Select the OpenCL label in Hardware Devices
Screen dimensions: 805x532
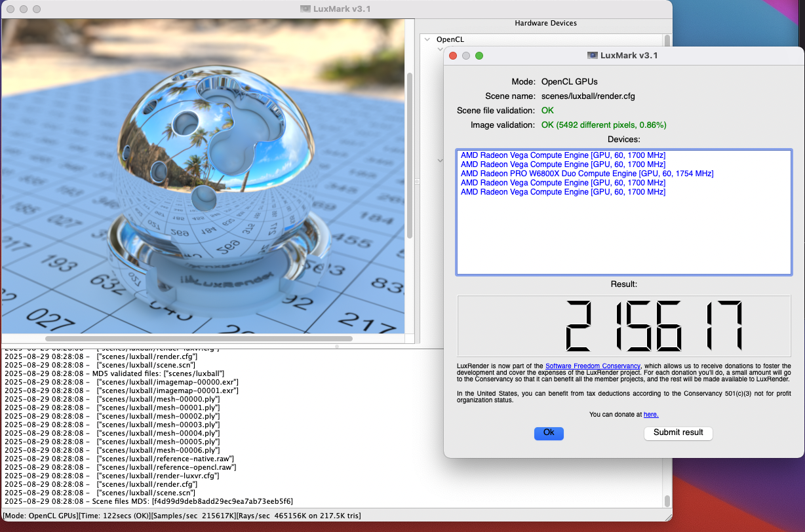(450, 39)
